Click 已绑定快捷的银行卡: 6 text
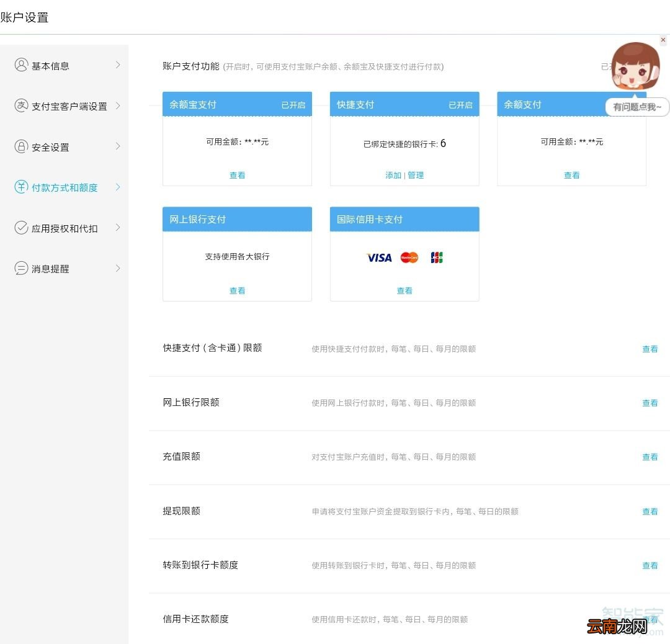This screenshot has width=670, height=644. (x=404, y=143)
